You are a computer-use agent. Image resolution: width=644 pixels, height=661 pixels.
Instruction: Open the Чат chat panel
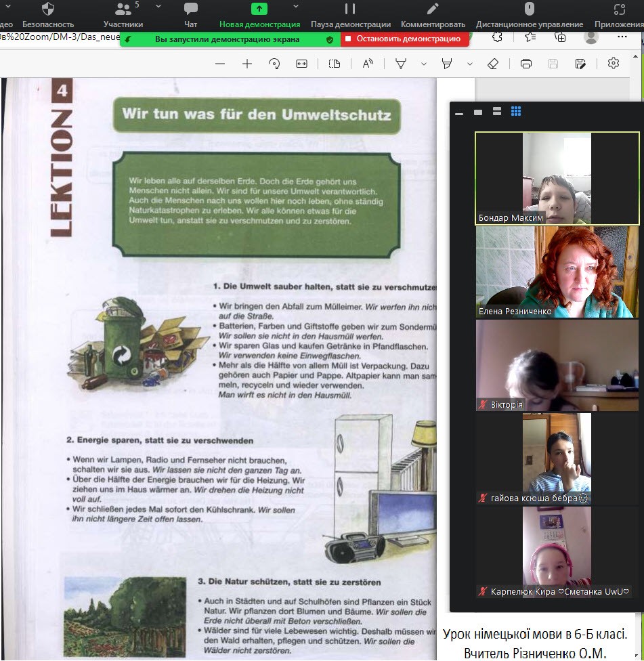pos(191,15)
